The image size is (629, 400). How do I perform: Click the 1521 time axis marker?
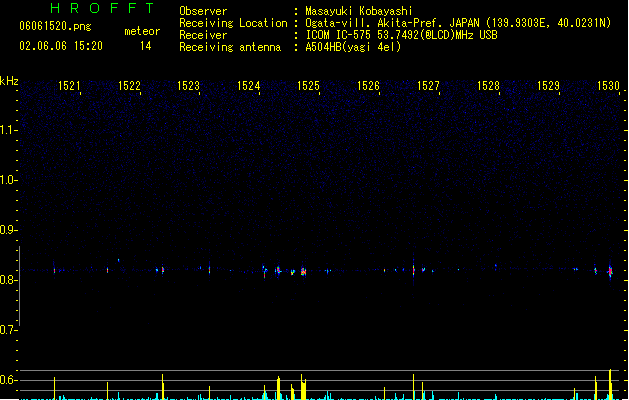69,86
